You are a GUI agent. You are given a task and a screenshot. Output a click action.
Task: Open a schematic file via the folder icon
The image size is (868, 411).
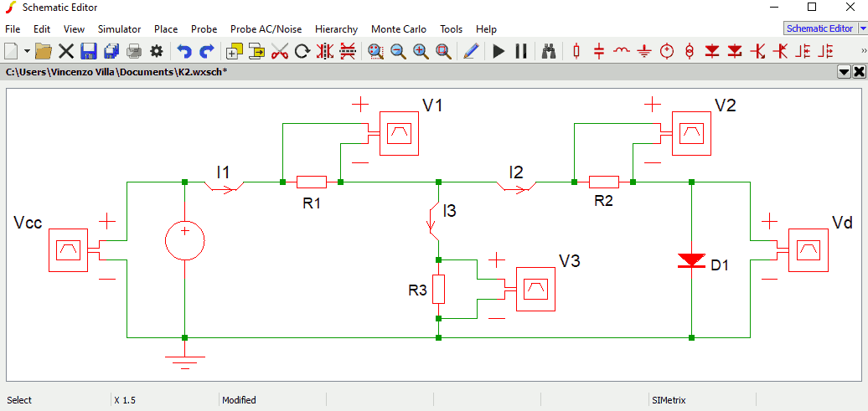[44, 51]
